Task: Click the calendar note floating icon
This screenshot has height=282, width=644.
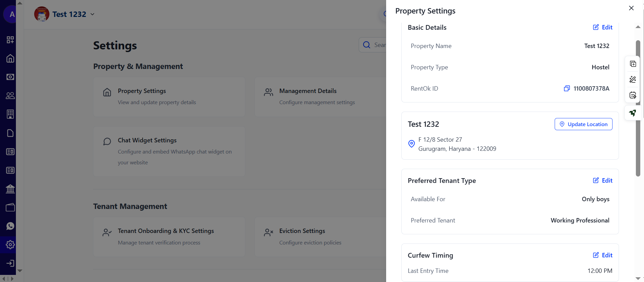Action: coord(632,95)
